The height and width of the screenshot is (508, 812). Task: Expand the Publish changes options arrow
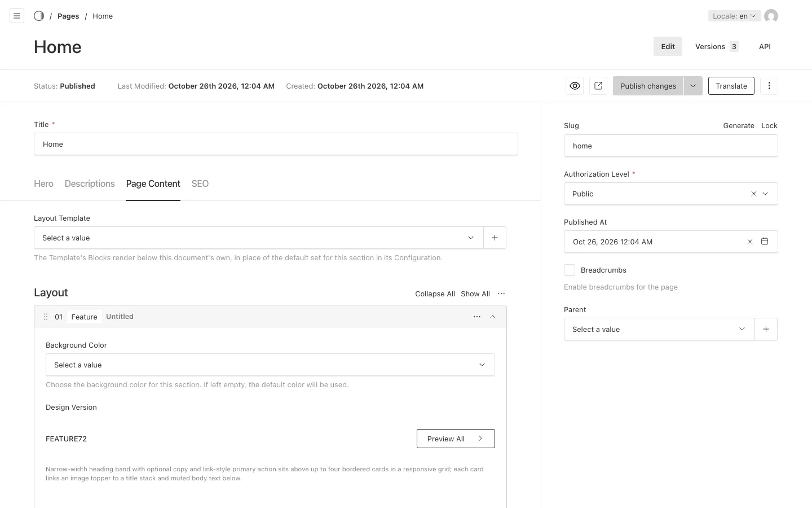(x=693, y=86)
